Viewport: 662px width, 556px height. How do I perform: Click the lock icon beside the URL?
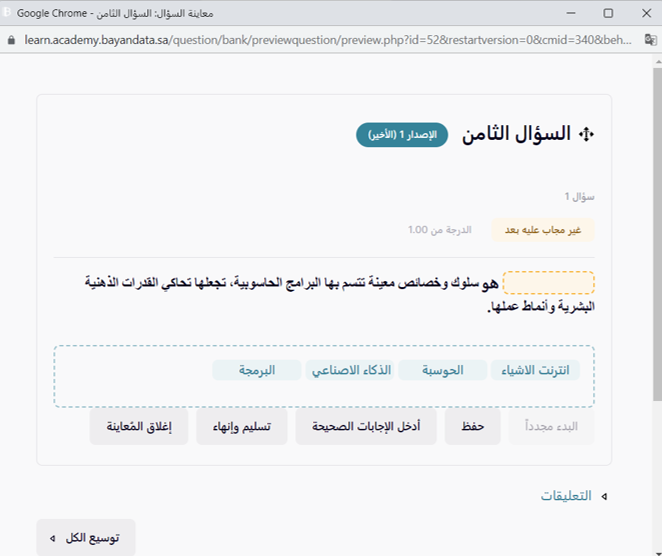click(11, 41)
